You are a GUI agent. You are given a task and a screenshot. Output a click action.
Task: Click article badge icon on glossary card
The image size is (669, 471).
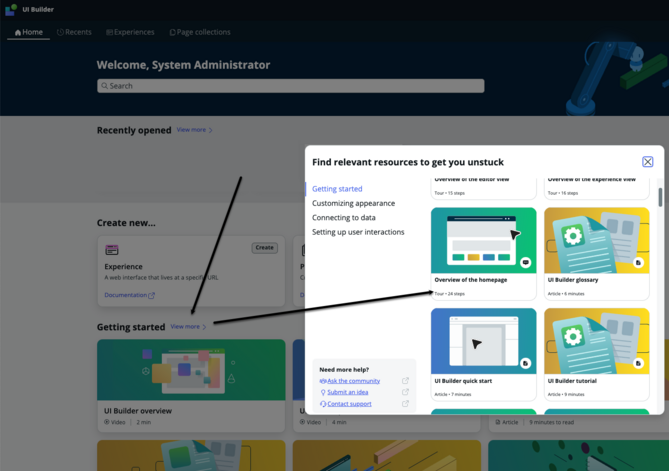click(639, 262)
